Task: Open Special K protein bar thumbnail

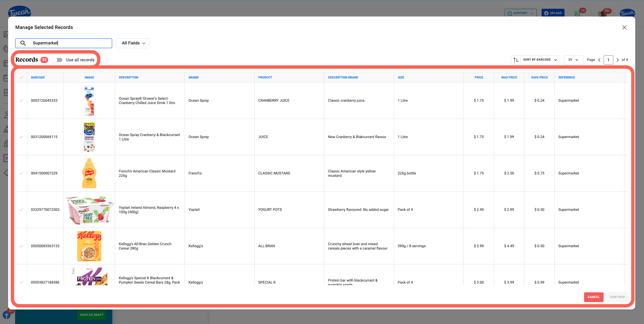Action: pyautogui.click(x=89, y=277)
